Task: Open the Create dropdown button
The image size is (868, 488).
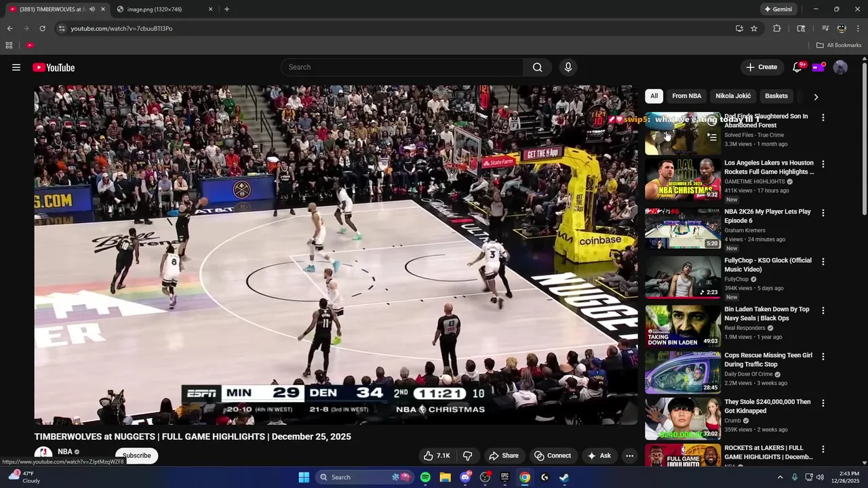Action: (762, 67)
